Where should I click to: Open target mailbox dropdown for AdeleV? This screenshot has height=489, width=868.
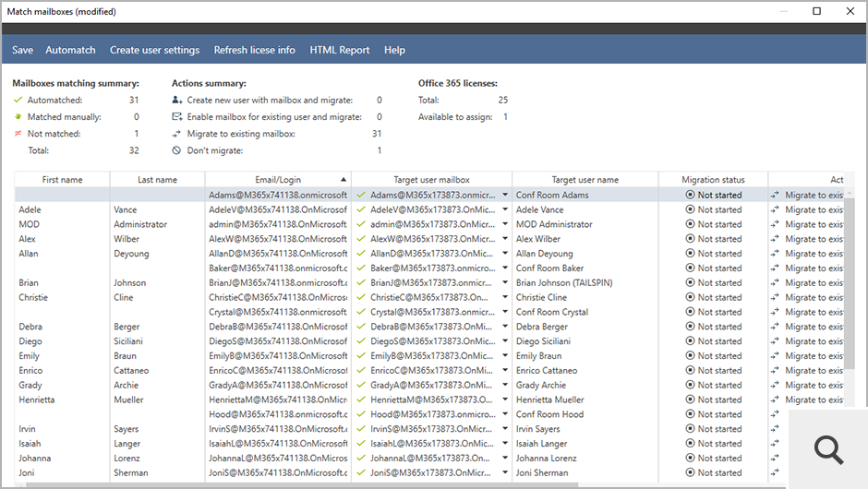pyautogui.click(x=505, y=209)
